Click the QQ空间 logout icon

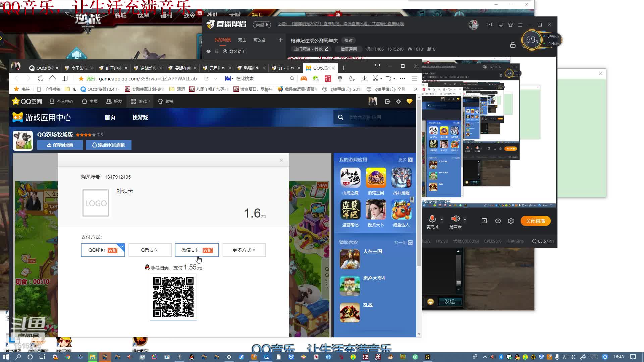[387, 102]
